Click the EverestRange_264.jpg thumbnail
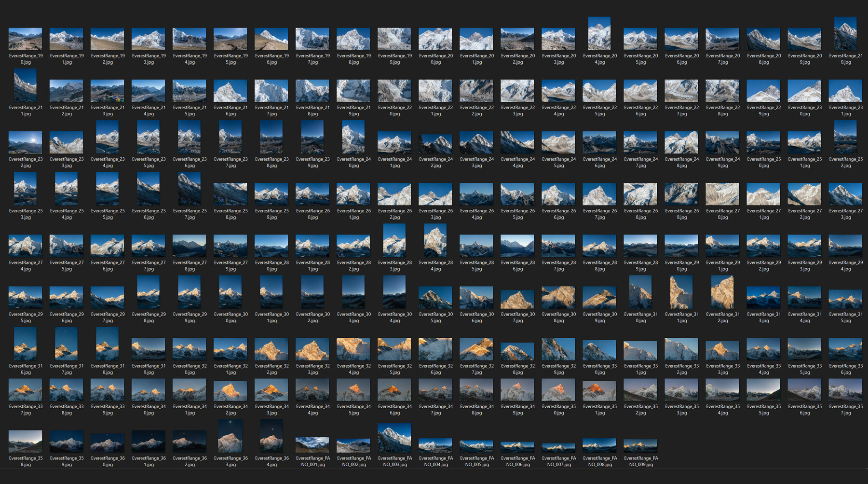868x484 pixels. pos(476,194)
